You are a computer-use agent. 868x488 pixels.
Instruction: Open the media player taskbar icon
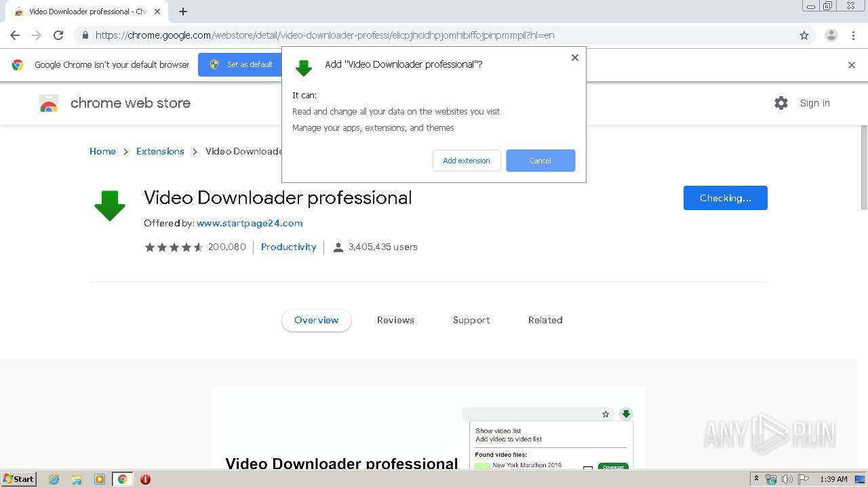100,479
